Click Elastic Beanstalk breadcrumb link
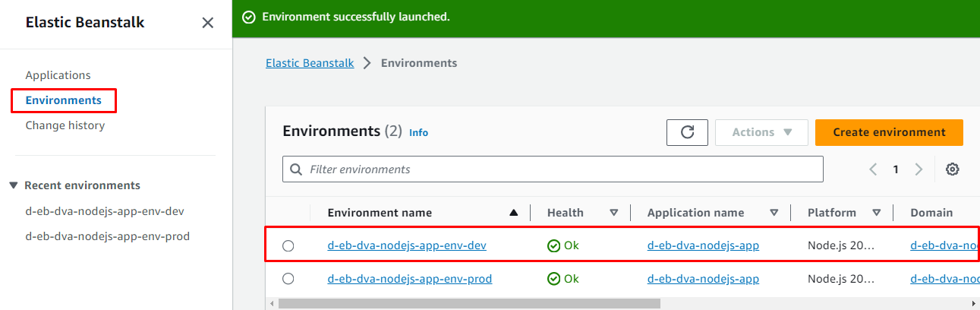The height and width of the screenshot is (310, 980). (310, 63)
